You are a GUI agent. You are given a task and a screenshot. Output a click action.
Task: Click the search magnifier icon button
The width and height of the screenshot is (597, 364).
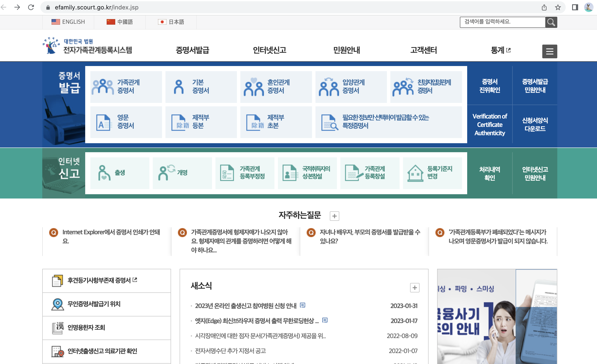tap(551, 22)
